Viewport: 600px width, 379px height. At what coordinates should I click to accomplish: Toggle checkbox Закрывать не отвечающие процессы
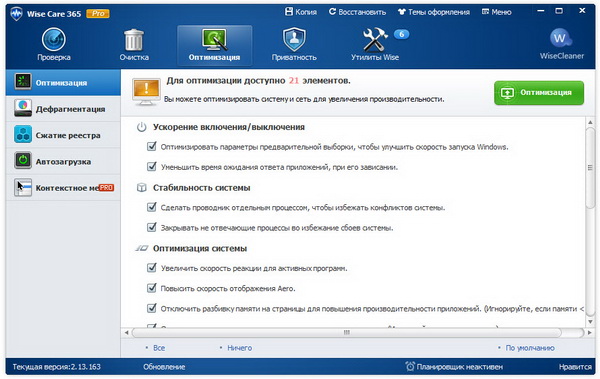(x=152, y=227)
